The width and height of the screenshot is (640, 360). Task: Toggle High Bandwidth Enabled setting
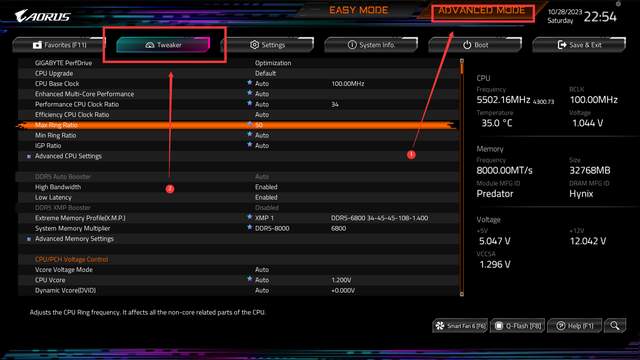point(266,187)
